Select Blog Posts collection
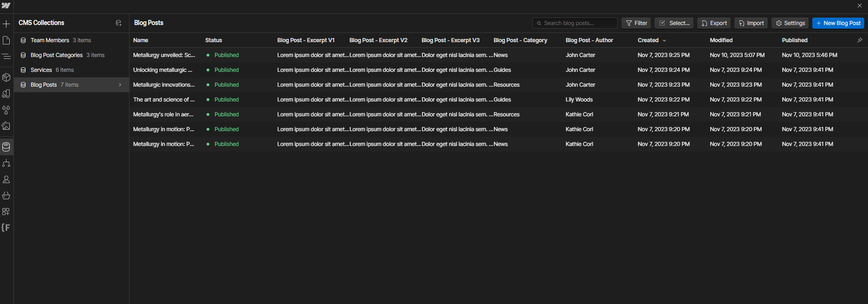 tap(71, 85)
